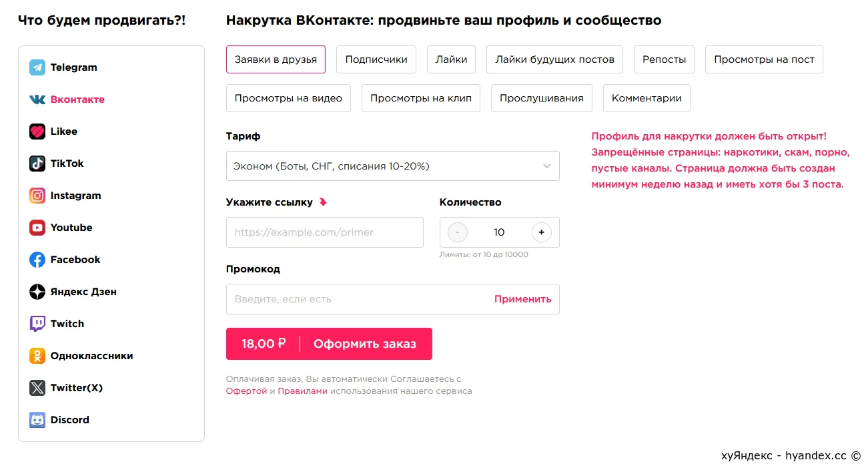Switch to the Подписчики tab

click(x=376, y=59)
